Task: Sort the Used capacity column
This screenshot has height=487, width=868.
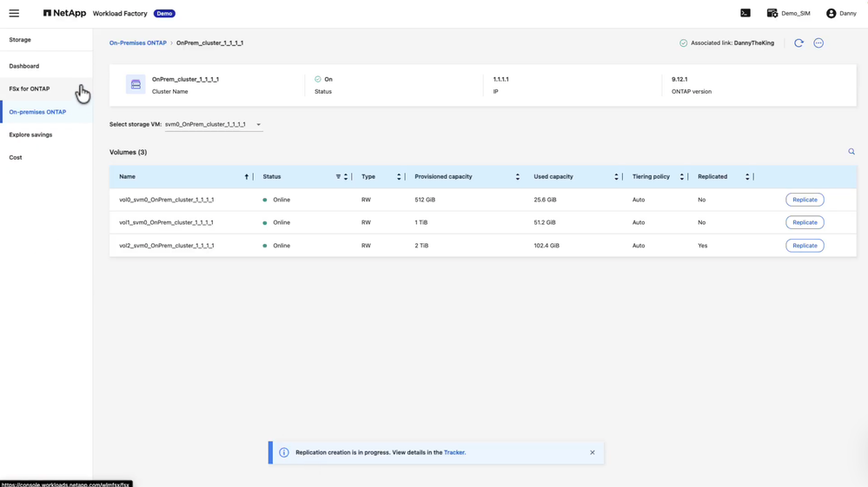Action: coord(616,177)
